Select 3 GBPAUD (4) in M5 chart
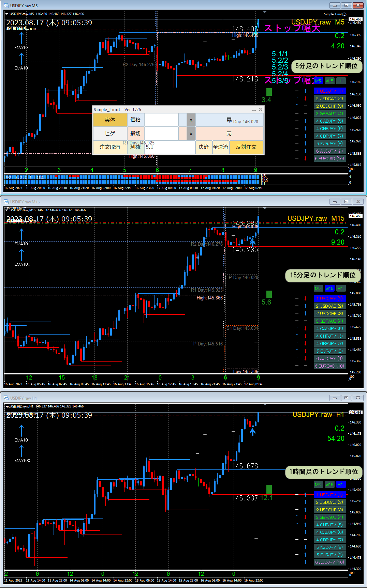Image resolution: width=367 pixels, height=588 pixels. point(330,114)
